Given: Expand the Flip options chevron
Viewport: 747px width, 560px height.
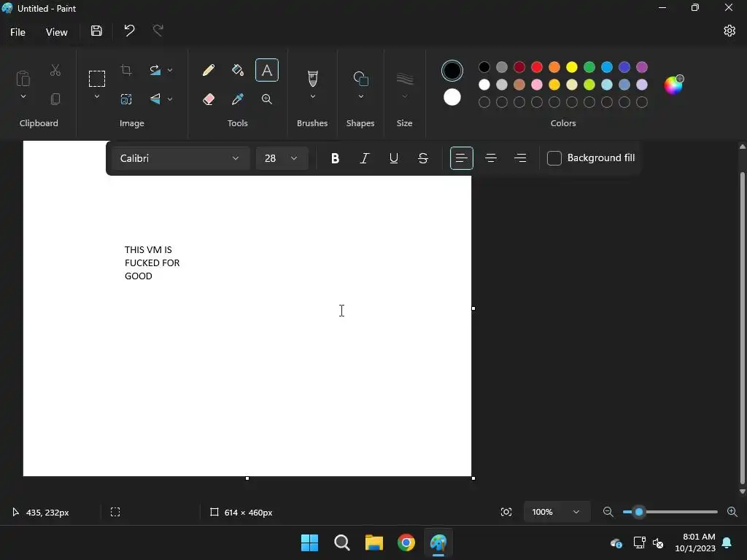Looking at the screenshot, I should (169, 99).
